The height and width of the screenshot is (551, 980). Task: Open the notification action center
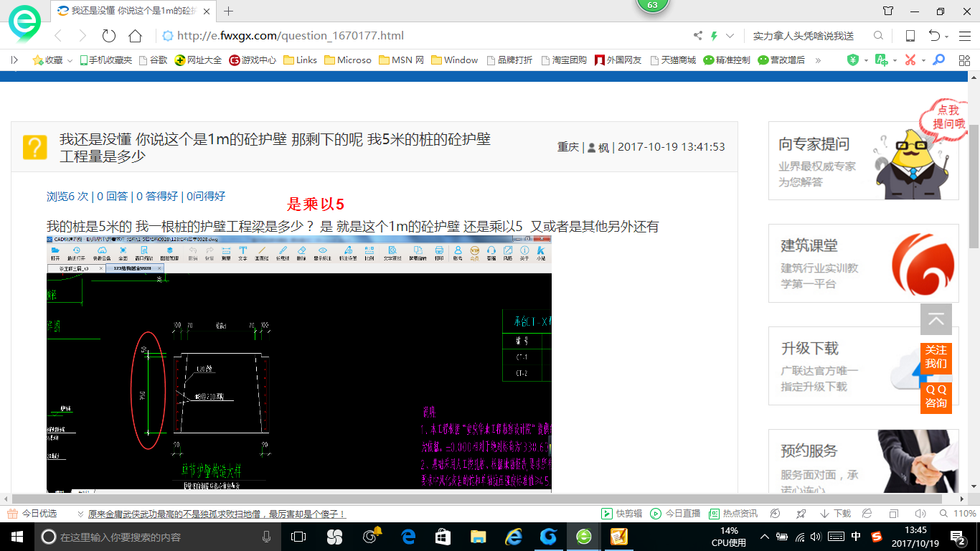pyautogui.click(x=958, y=537)
